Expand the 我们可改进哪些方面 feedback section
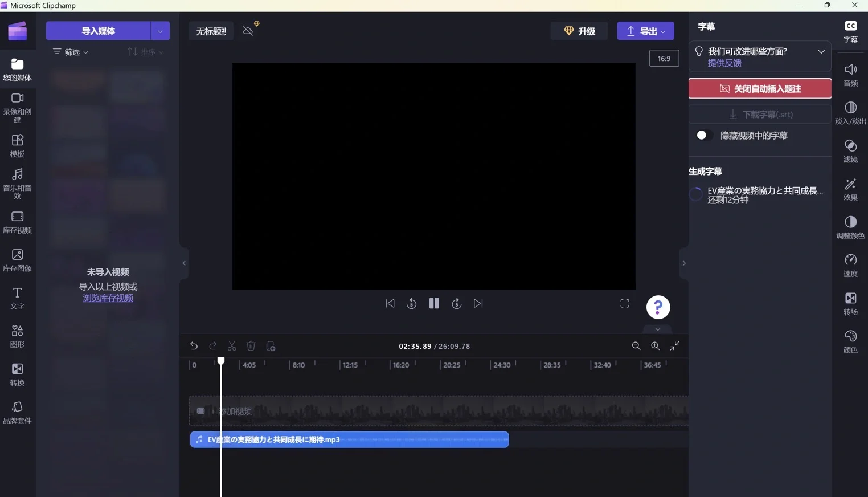The image size is (868, 497). pyautogui.click(x=821, y=51)
